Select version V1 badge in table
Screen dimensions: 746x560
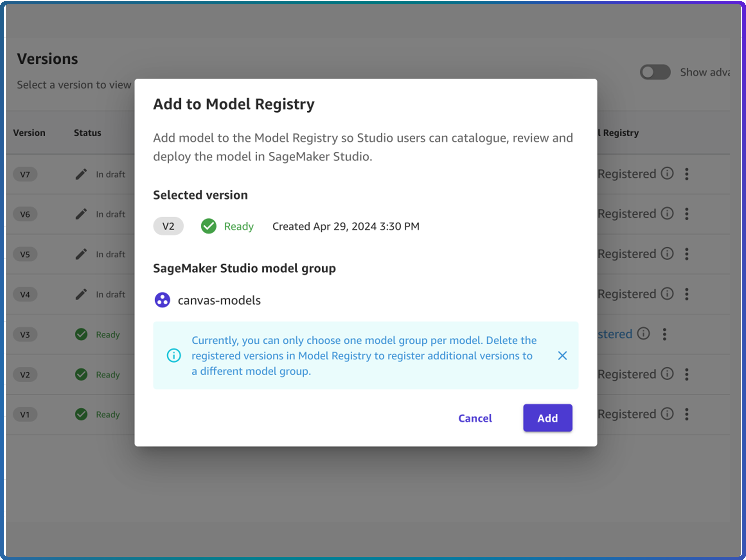click(25, 414)
